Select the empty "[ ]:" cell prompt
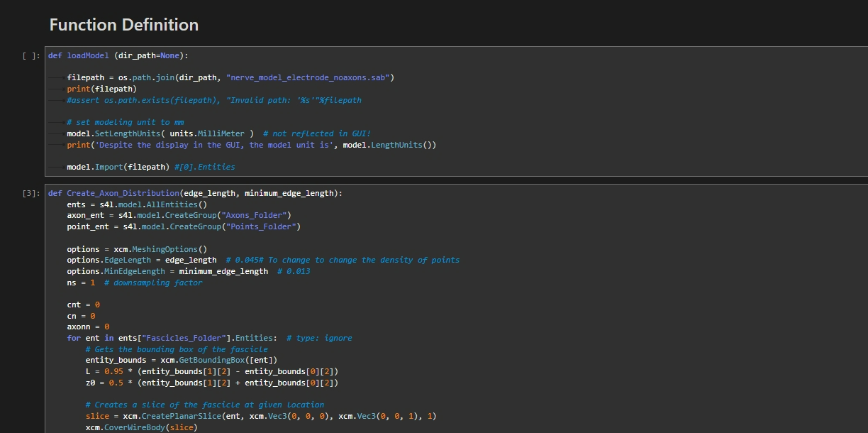868x433 pixels. pos(31,55)
